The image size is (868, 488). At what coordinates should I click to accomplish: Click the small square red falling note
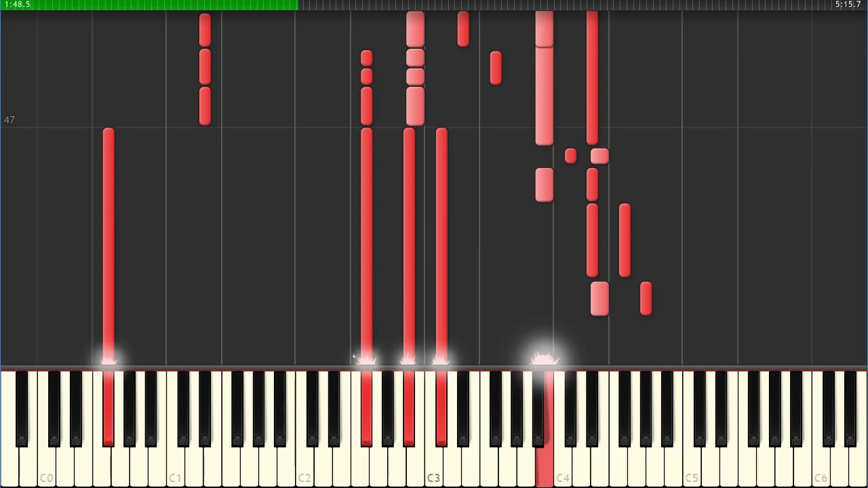click(x=570, y=157)
